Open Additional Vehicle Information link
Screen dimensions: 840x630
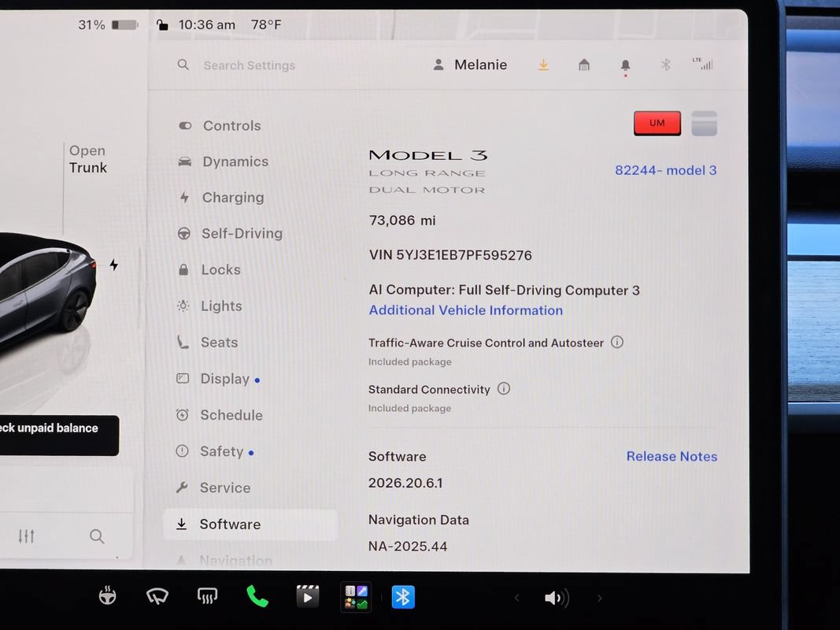pos(465,311)
